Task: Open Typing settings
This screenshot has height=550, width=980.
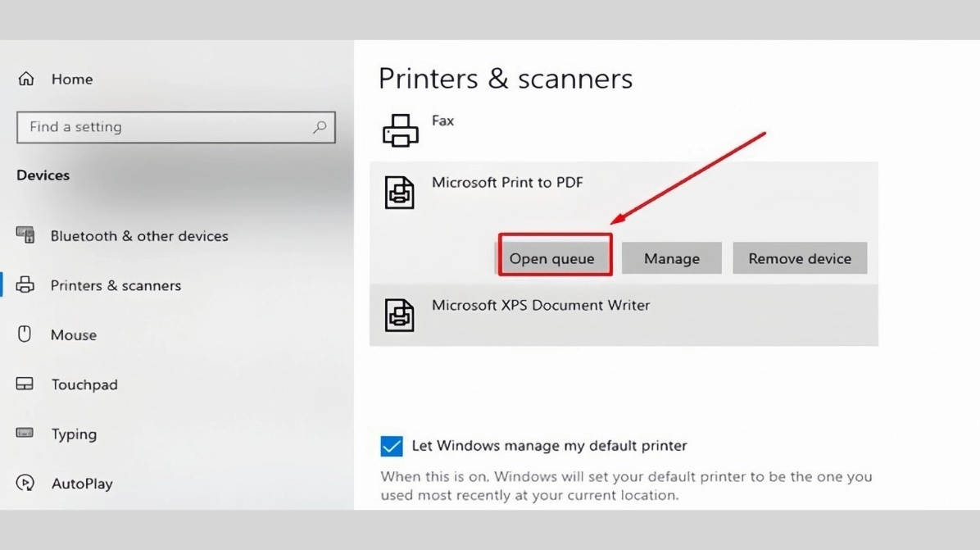Action: point(74,434)
